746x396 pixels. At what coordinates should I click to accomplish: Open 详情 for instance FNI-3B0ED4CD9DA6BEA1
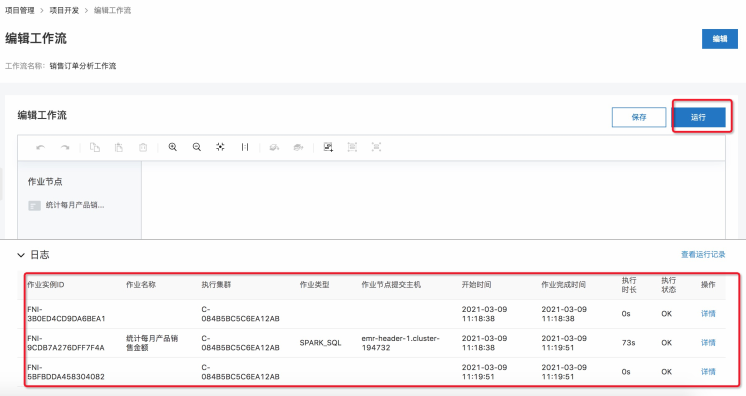708,314
